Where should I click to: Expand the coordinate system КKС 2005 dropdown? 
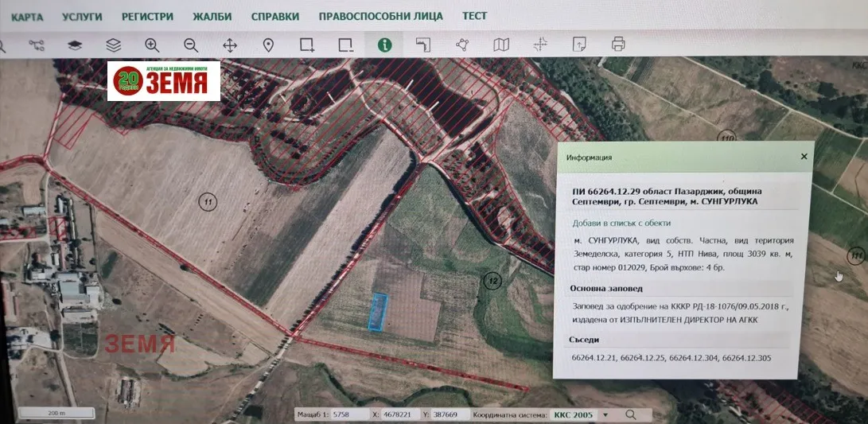pos(605,414)
